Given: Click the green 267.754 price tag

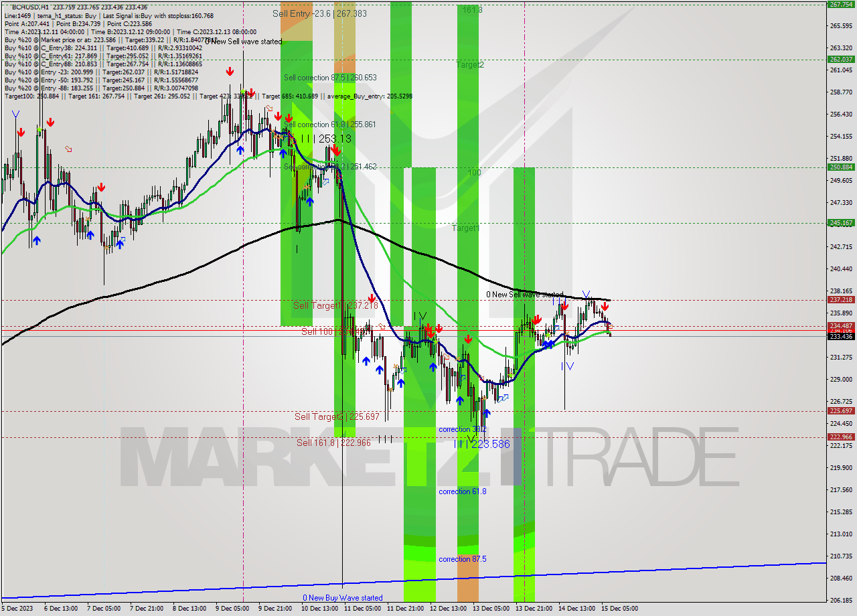Looking at the screenshot, I should click(841, 4).
